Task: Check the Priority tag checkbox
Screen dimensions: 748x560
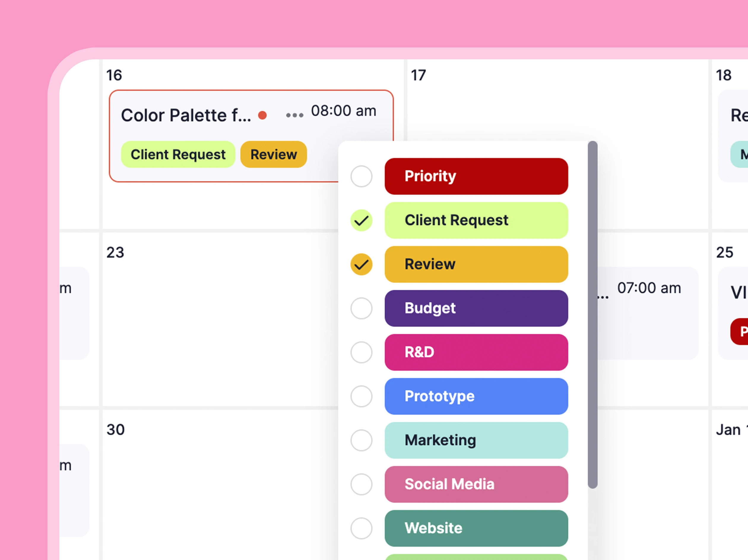Action: click(361, 176)
